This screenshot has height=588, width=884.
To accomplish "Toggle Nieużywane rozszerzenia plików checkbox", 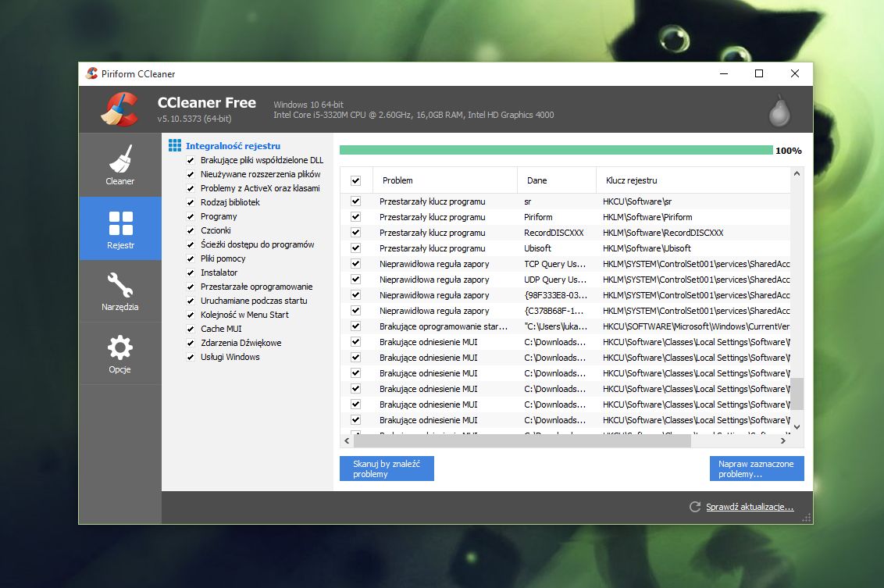I will (191, 174).
